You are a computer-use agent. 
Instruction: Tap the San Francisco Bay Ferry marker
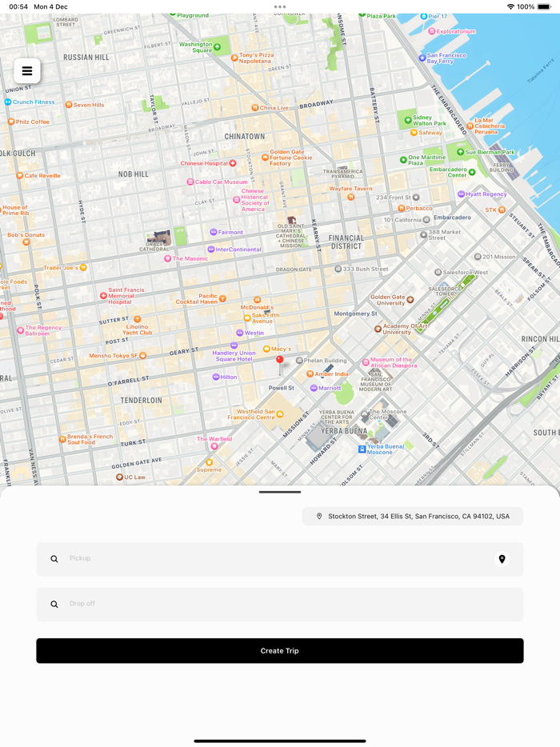[422, 58]
